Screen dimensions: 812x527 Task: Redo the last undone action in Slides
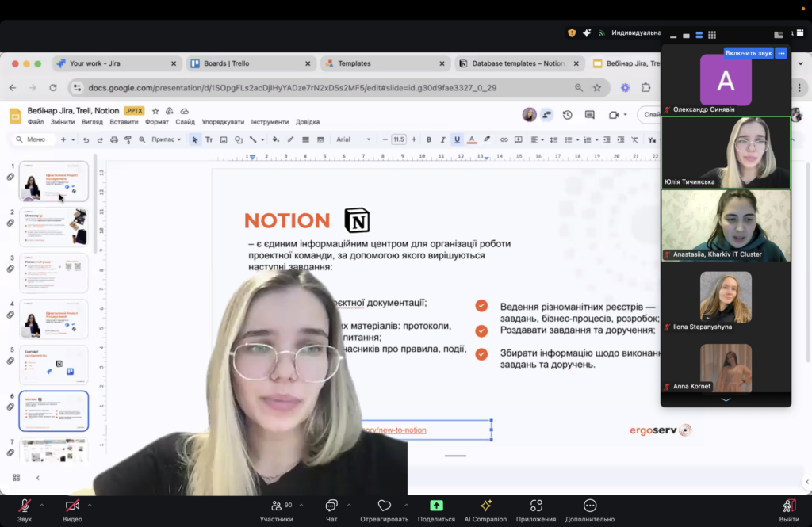100,139
